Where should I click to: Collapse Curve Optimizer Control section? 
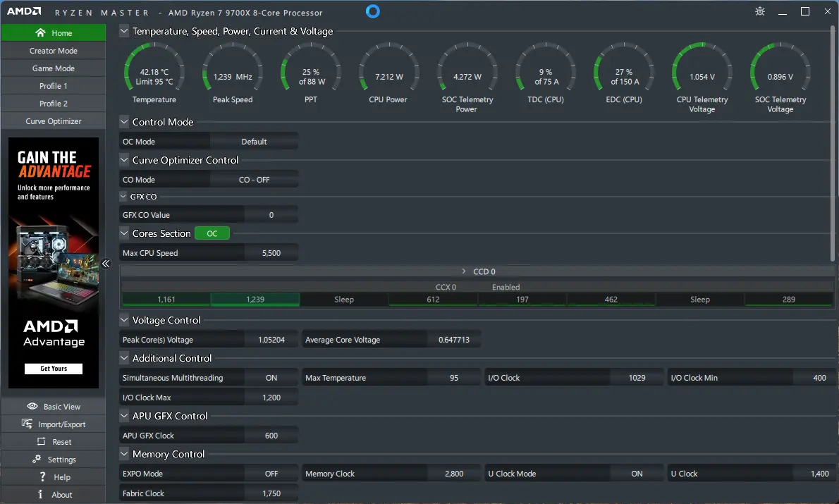pos(124,160)
